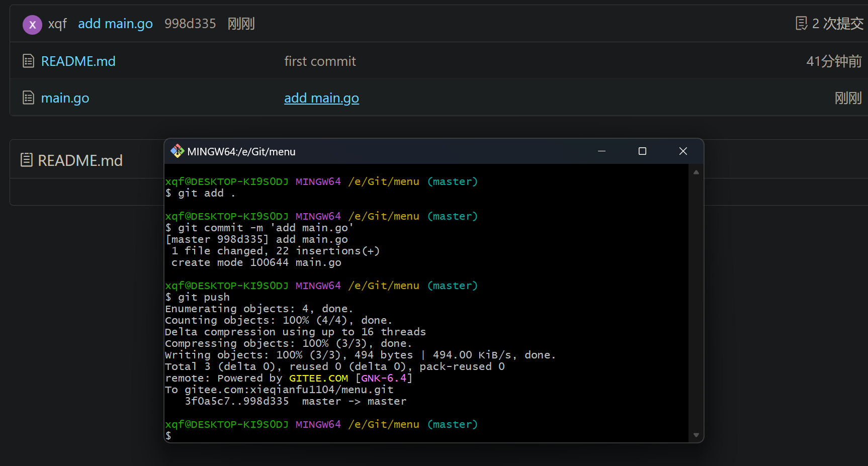Click the file icon beside main.go
This screenshot has width=868, height=466.
click(x=29, y=98)
